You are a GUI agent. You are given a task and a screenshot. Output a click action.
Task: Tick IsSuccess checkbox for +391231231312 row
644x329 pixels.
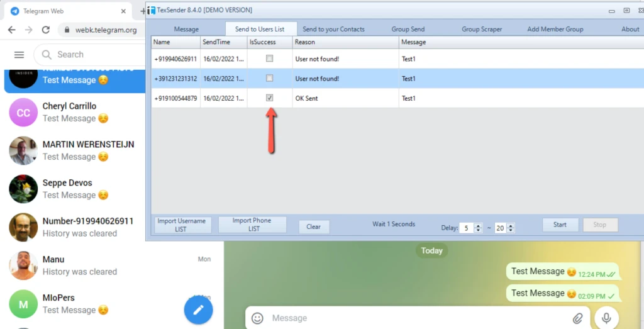pos(269,78)
